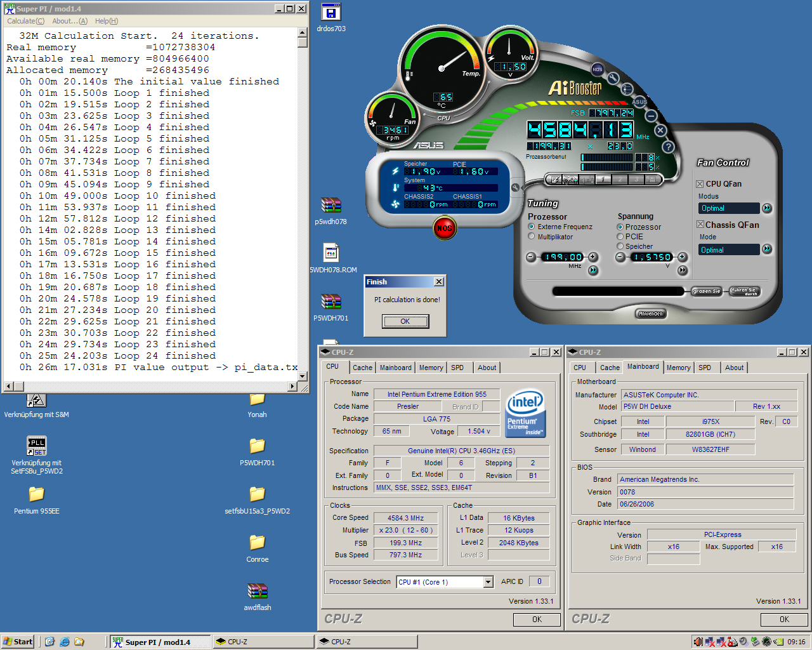812x650 pixels.
Task: Increase external frequency with the plus button
Action: coord(593,257)
